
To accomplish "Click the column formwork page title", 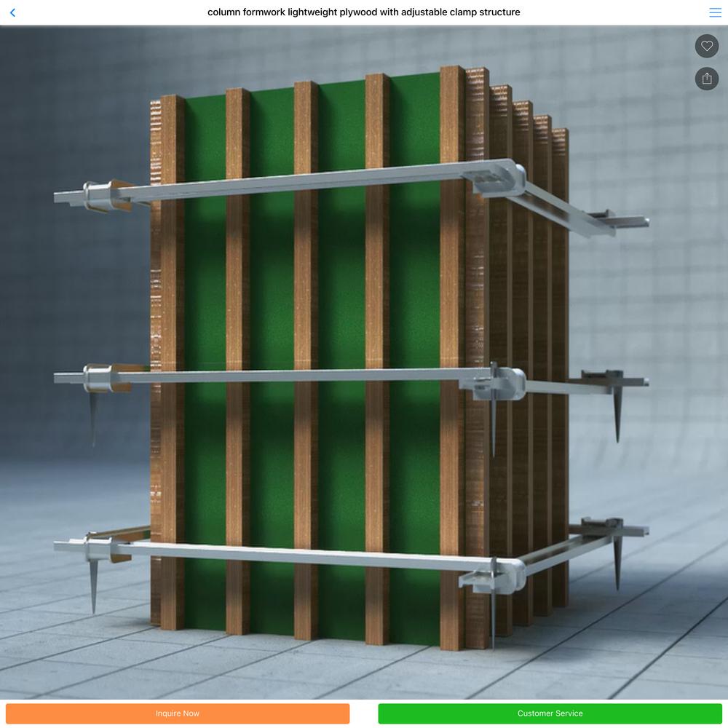I will click(x=363, y=12).
